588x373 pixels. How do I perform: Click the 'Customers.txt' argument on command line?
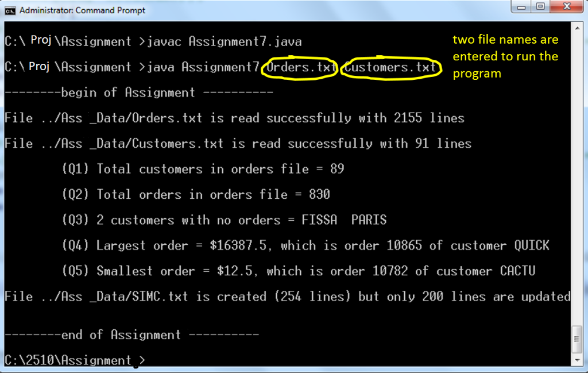pos(390,68)
